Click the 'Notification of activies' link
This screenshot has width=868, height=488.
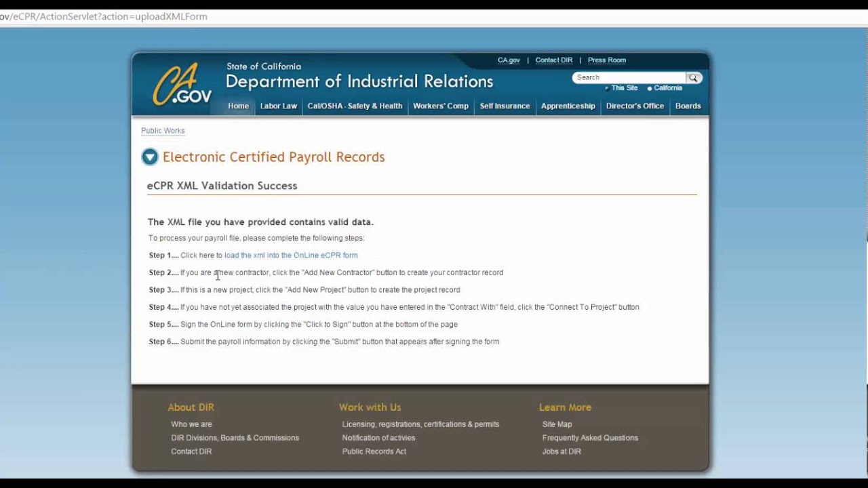click(378, 438)
